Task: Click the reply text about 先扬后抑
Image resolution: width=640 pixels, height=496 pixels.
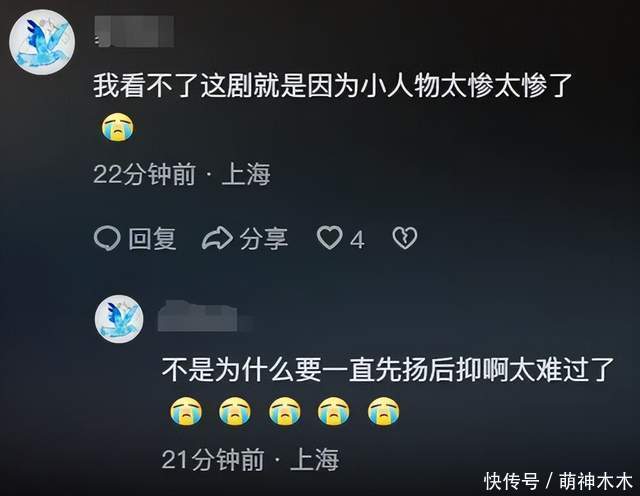Action: [x=388, y=369]
